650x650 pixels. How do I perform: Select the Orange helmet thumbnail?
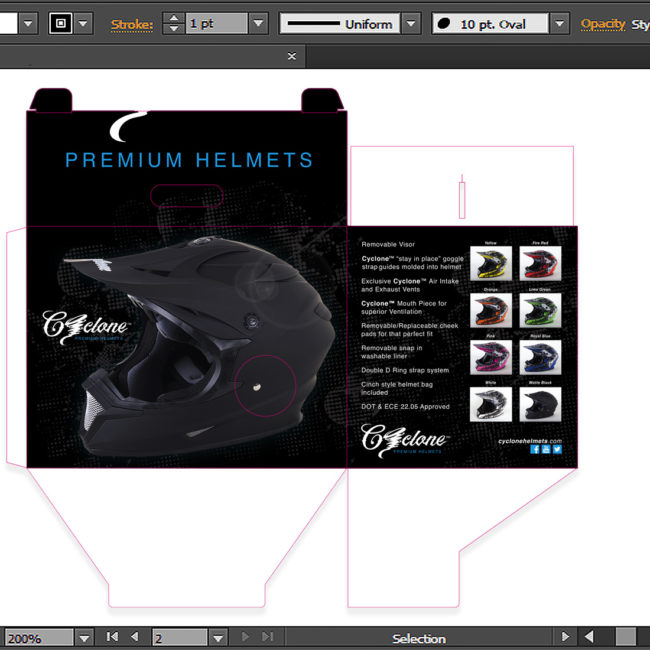[x=491, y=310]
